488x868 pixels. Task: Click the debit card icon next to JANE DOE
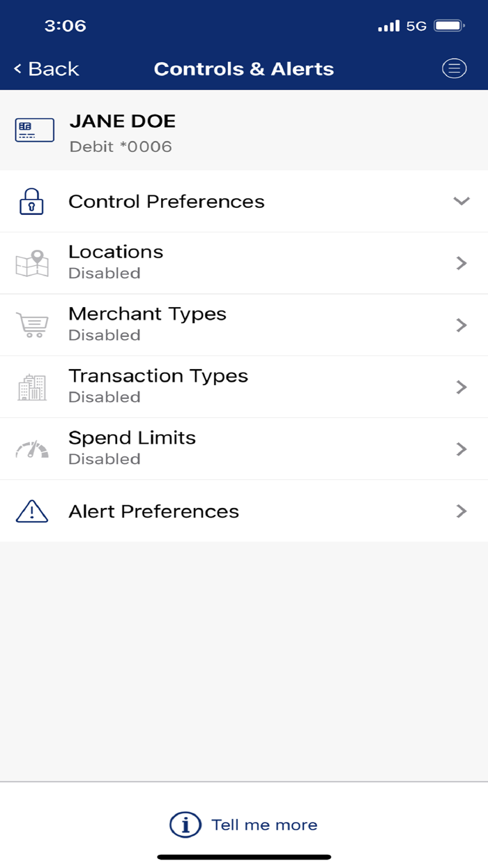pos(33,130)
